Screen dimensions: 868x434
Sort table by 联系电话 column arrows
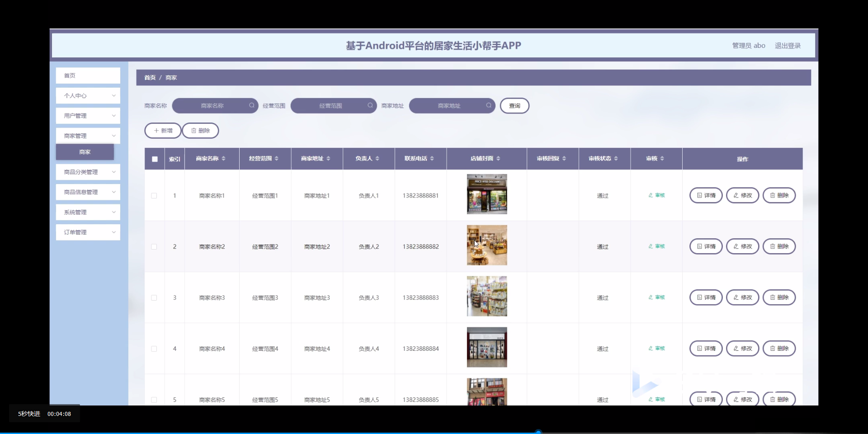[x=433, y=158]
